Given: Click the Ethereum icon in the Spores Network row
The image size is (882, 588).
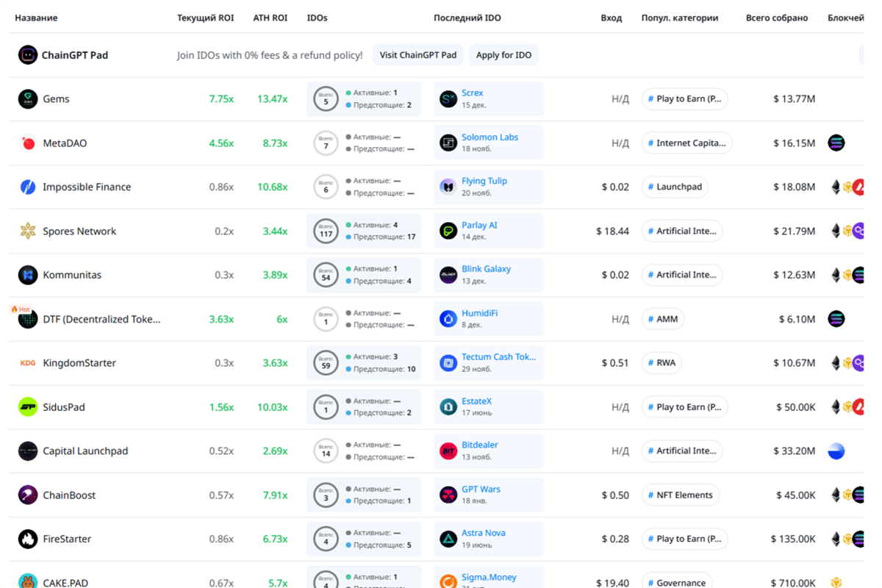Looking at the screenshot, I should [x=835, y=231].
